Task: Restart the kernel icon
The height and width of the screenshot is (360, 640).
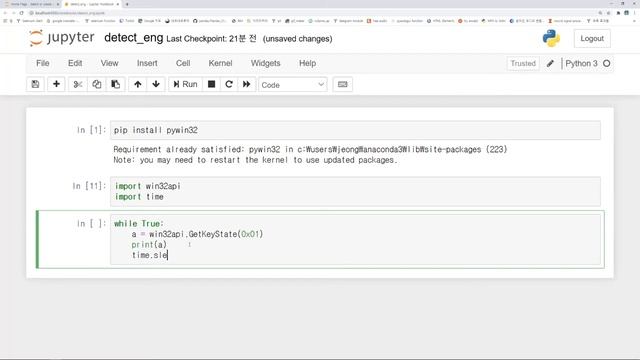Action: click(x=229, y=84)
